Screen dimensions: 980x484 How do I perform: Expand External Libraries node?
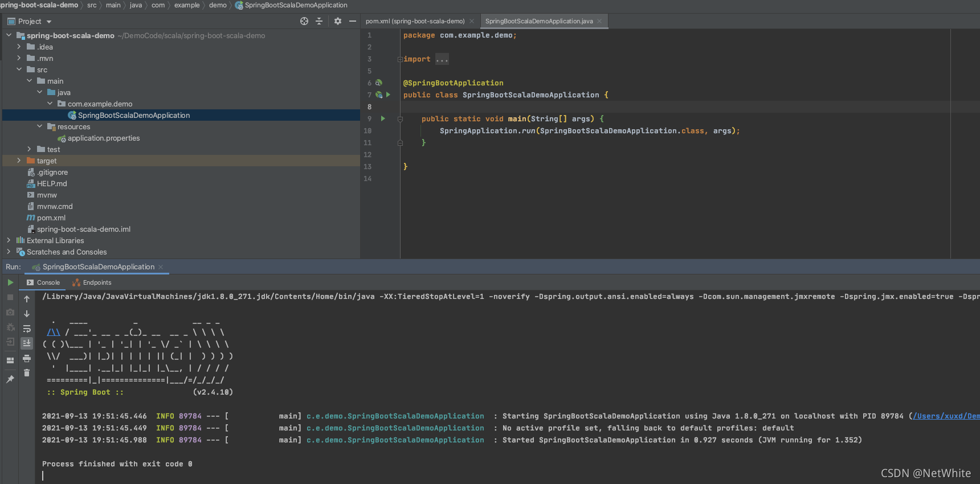(9, 240)
